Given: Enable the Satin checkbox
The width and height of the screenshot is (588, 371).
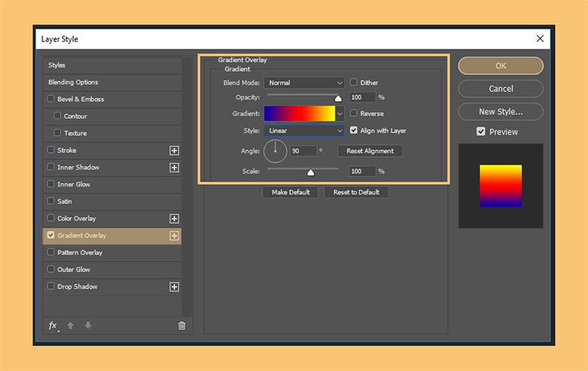Looking at the screenshot, I should coord(51,201).
